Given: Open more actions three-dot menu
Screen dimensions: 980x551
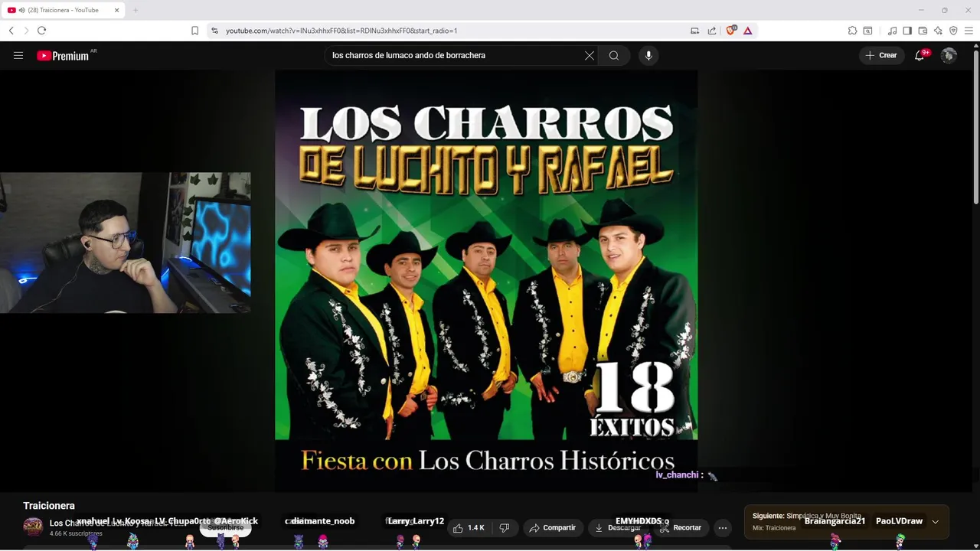Looking at the screenshot, I should [x=723, y=528].
